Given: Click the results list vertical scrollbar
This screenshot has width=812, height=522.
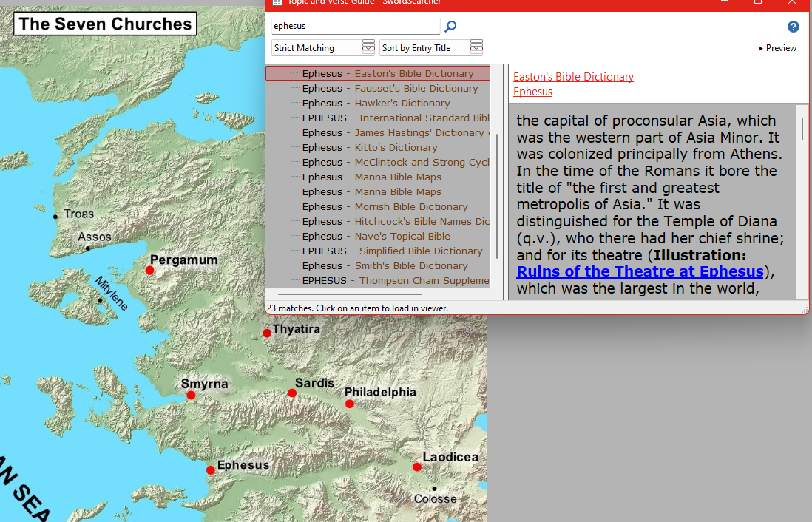Looking at the screenshot, I should pos(497,196).
